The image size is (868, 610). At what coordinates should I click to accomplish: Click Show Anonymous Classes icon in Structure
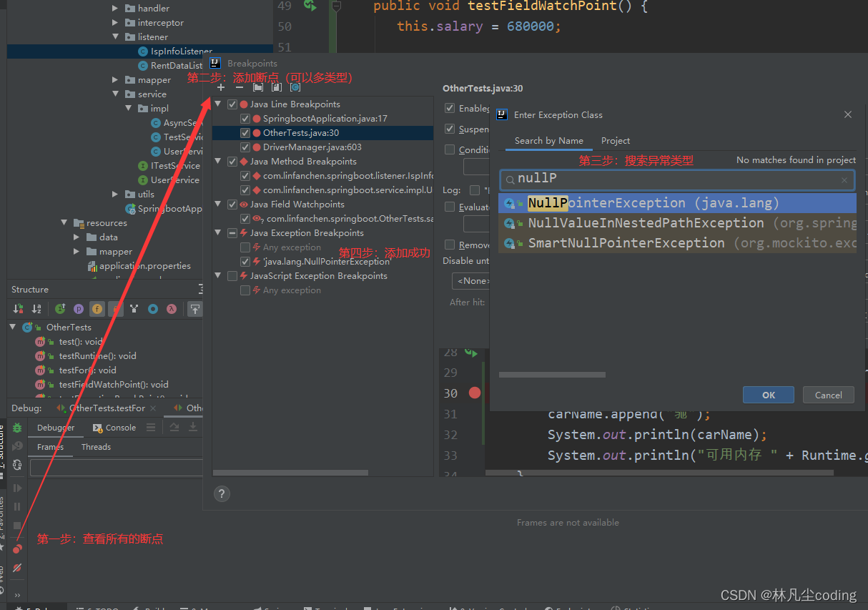pyautogui.click(x=153, y=309)
